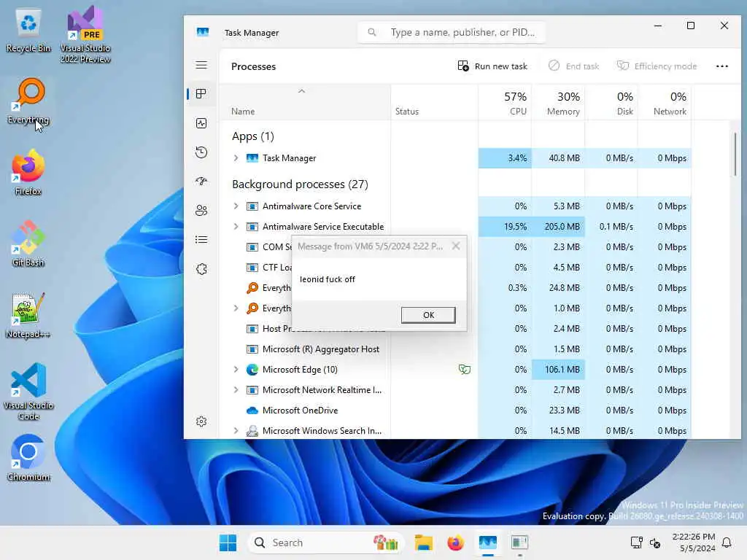This screenshot has height=560, width=747.
Task: Open the three-dot more options menu
Action: pyautogui.click(x=721, y=66)
